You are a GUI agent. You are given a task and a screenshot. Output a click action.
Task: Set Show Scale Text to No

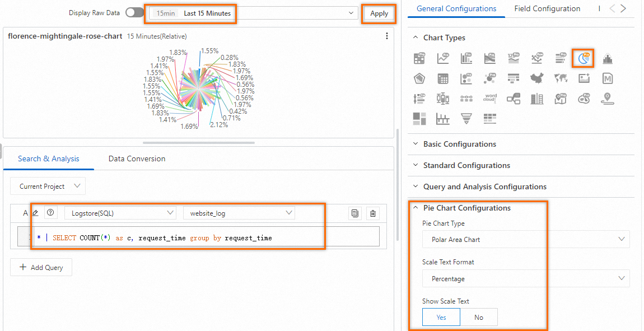[x=479, y=317]
